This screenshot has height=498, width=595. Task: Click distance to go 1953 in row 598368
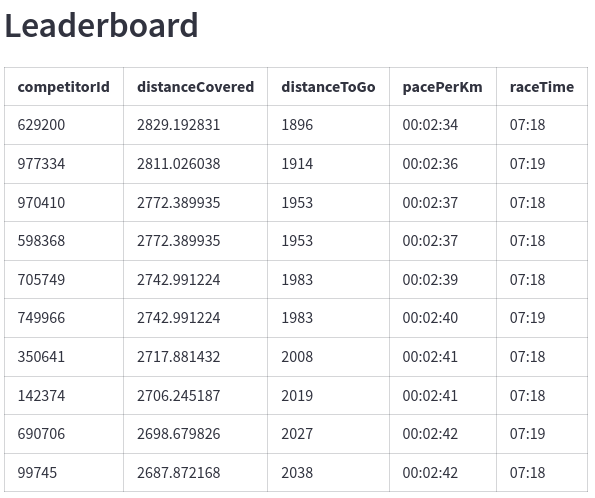(x=297, y=241)
